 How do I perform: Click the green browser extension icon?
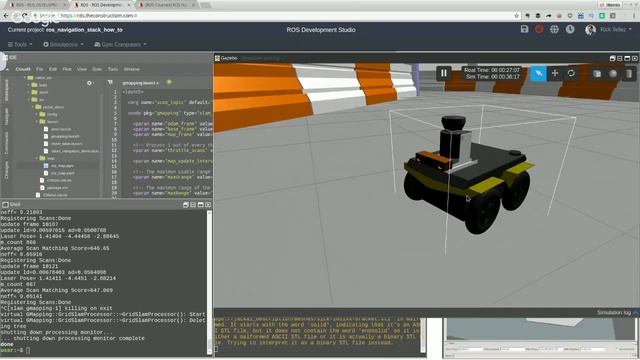coord(602,16)
